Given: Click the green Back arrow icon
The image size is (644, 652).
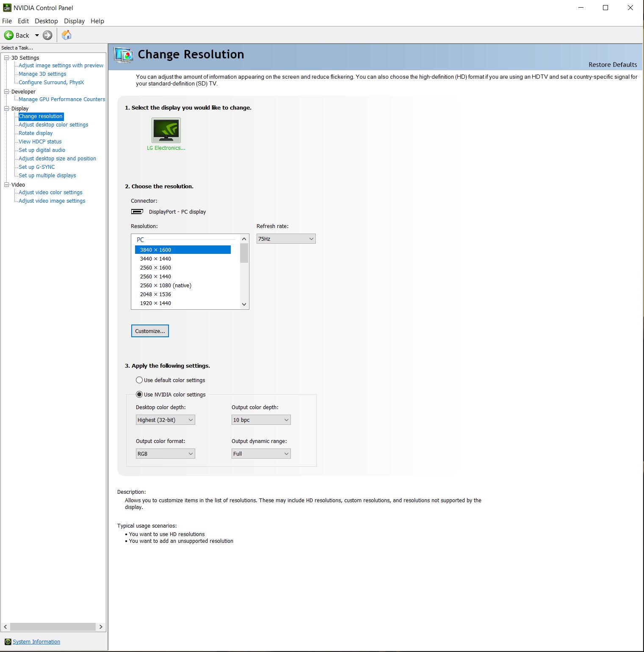Looking at the screenshot, I should pyautogui.click(x=8, y=36).
